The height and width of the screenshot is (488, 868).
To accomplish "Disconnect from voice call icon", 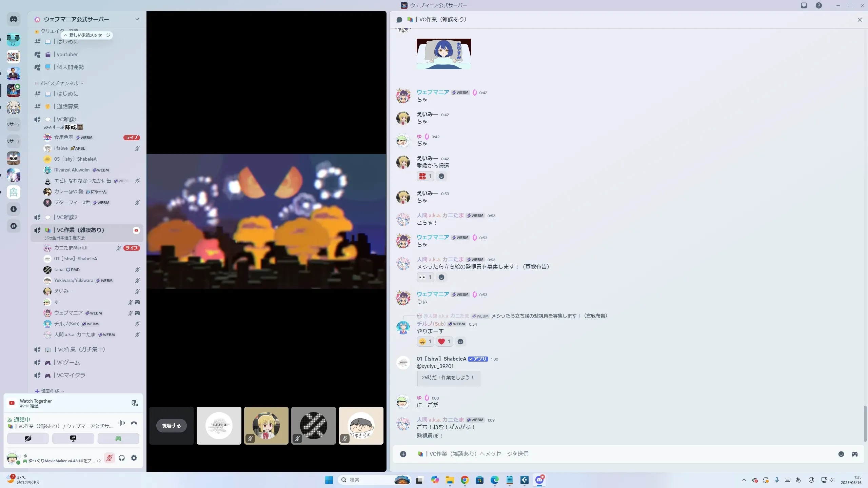I will (x=134, y=423).
